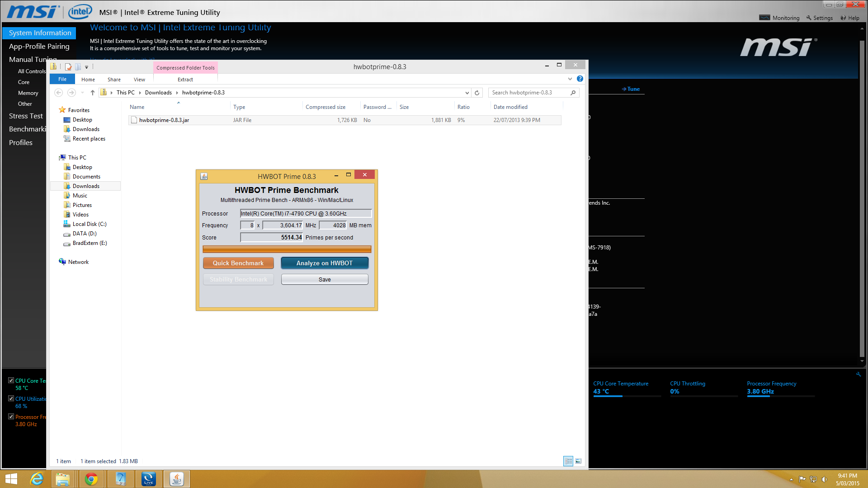Viewport: 868px width, 488px height.
Task: Click the New folder icon in Explorer quick access toolbar
Action: pyautogui.click(x=78, y=67)
